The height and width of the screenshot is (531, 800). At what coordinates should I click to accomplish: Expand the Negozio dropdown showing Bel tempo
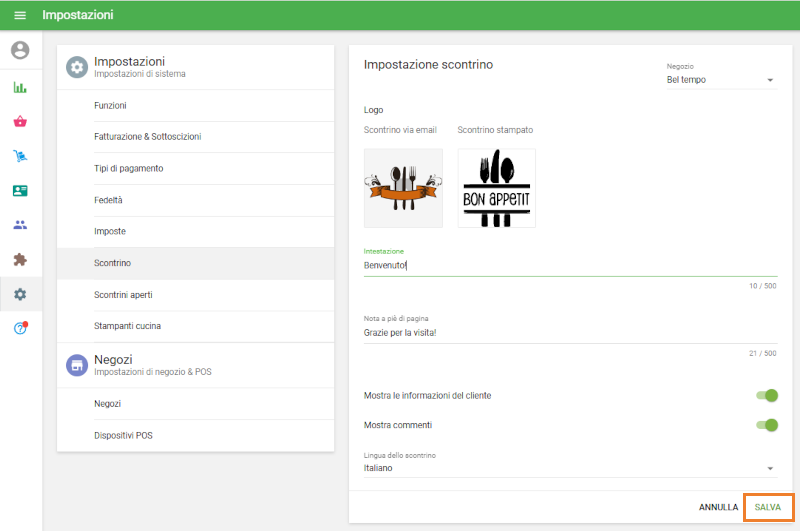[721, 80]
